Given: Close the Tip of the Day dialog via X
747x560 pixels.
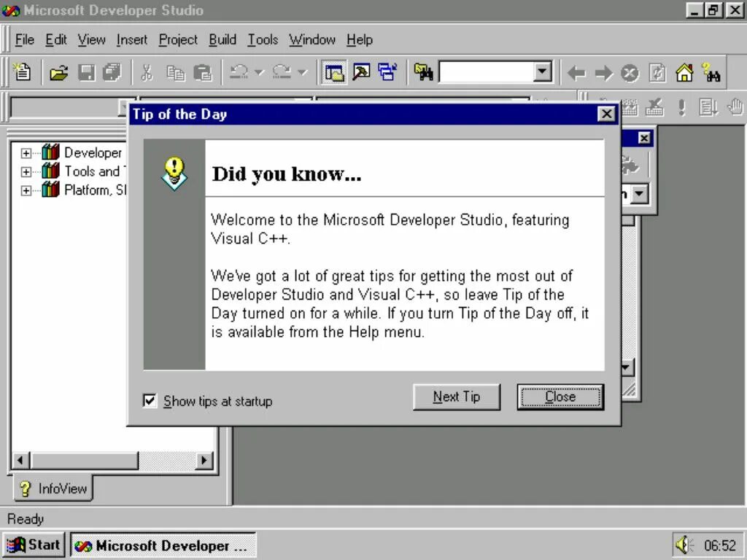Looking at the screenshot, I should tap(606, 114).
